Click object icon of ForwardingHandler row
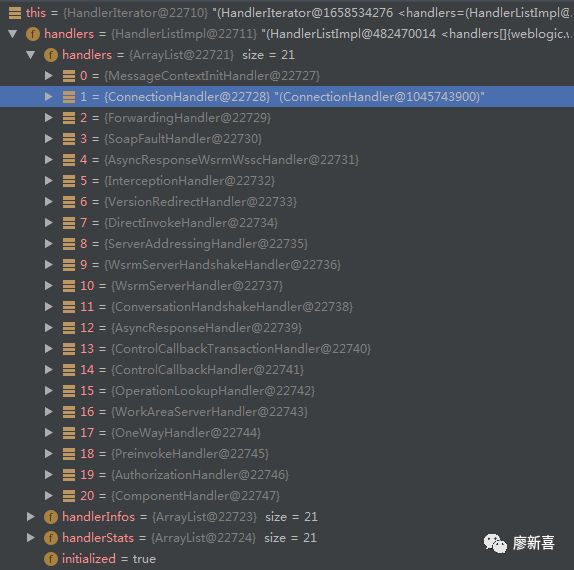 point(69,118)
